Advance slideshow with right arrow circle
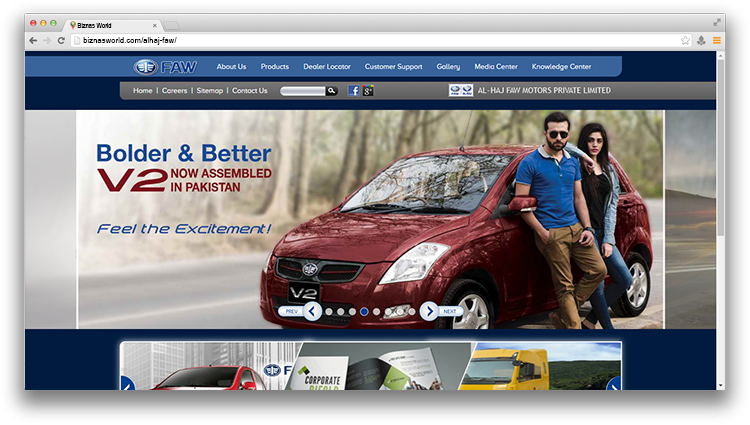Screen dimensions: 750x425 [x=428, y=311]
